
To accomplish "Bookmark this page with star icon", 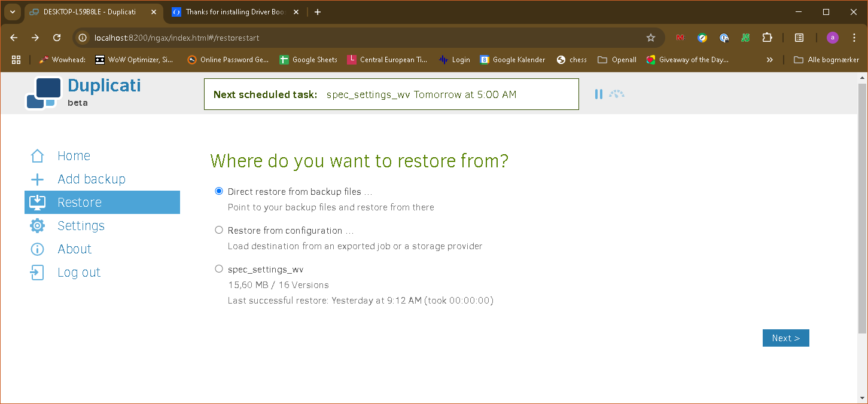I will [x=651, y=38].
